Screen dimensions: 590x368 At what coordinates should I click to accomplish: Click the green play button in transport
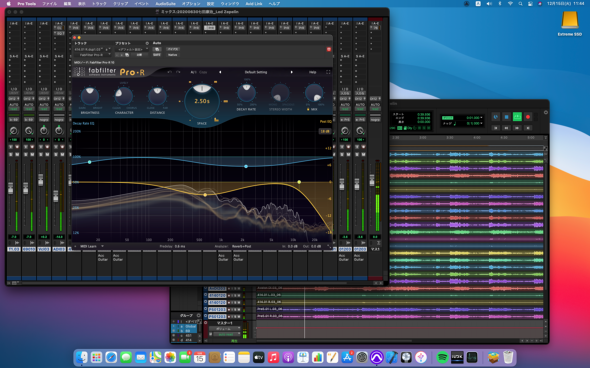click(517, 117)
